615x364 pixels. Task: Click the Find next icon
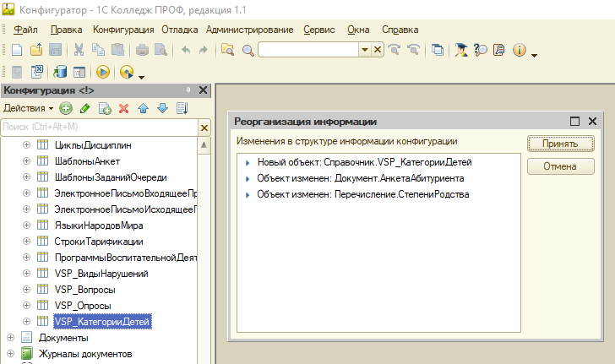tap(394, 50)
